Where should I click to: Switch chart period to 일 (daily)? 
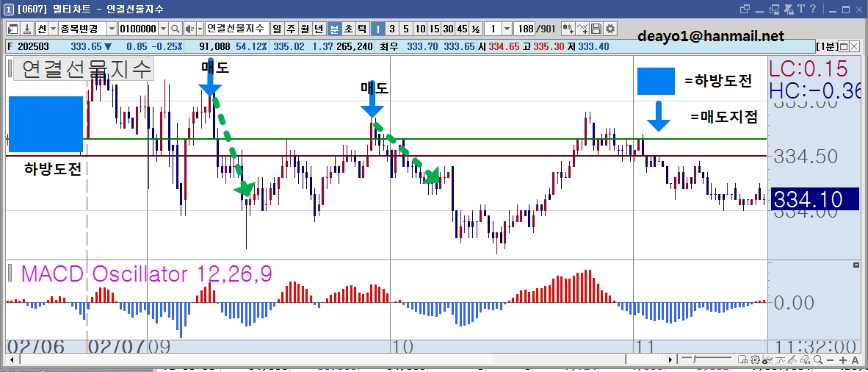277,29
